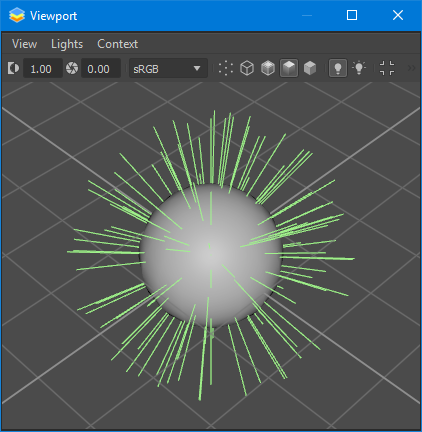Minimize the Viewport window
Image resolution: width=422 pixels, height=432 pixels.
coord(307,15)
